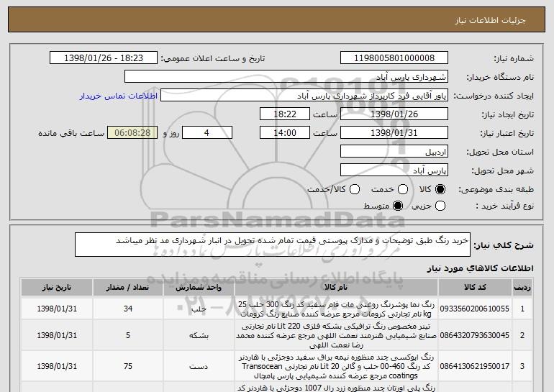The height and width of the screenshot is (392, 554).
Task: Click the countdown timer 06:08:28
Action: click(132, 133)
